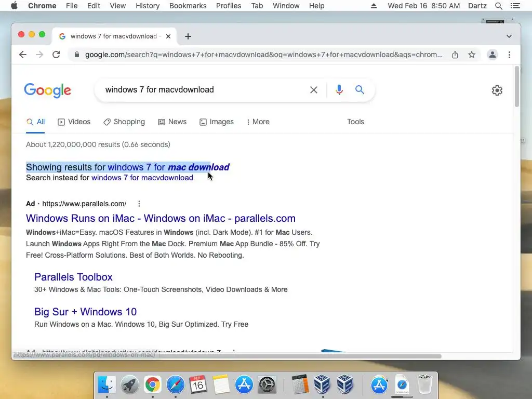Open Google quick settings gear
The image size is (532, 399).
497,90
